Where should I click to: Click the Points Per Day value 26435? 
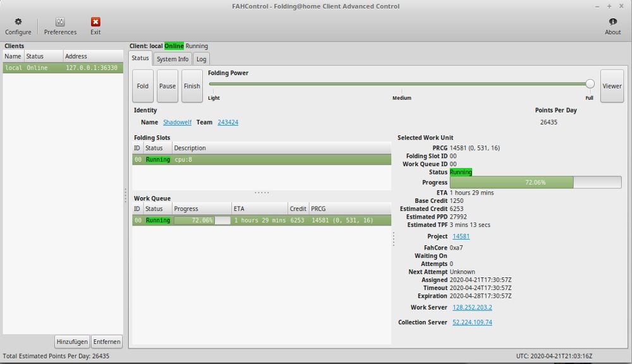[549, 122]
